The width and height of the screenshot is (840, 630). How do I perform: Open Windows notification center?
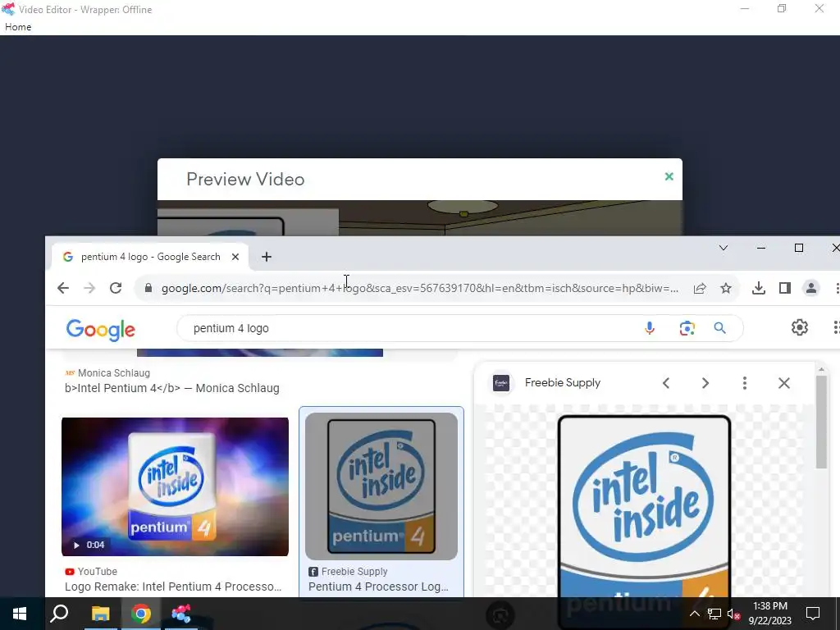813,614
